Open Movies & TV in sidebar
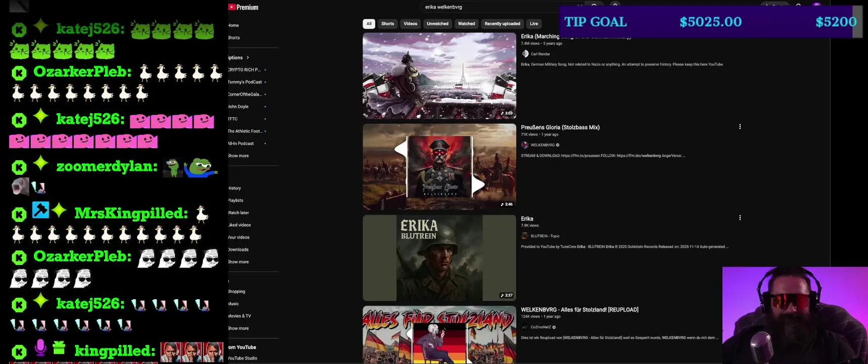868x364 pixels. (239, 316)
